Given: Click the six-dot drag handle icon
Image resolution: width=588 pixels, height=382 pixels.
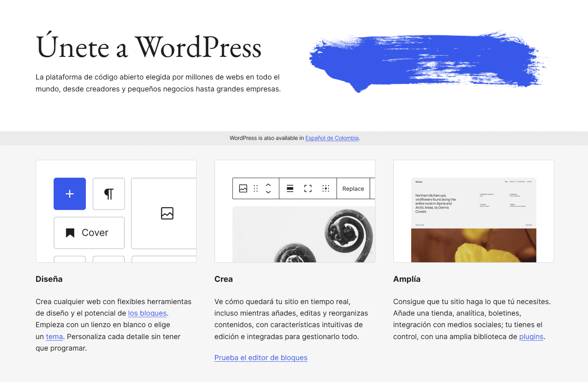Looking at the screenshot, I should pos(256,188).
